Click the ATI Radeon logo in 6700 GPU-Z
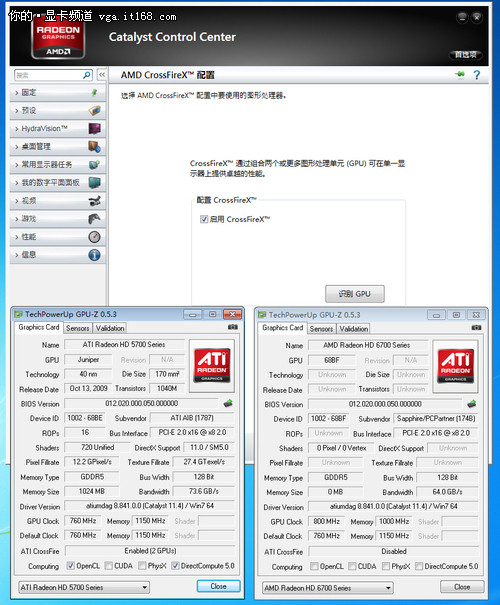 click(x=456, y=366)
